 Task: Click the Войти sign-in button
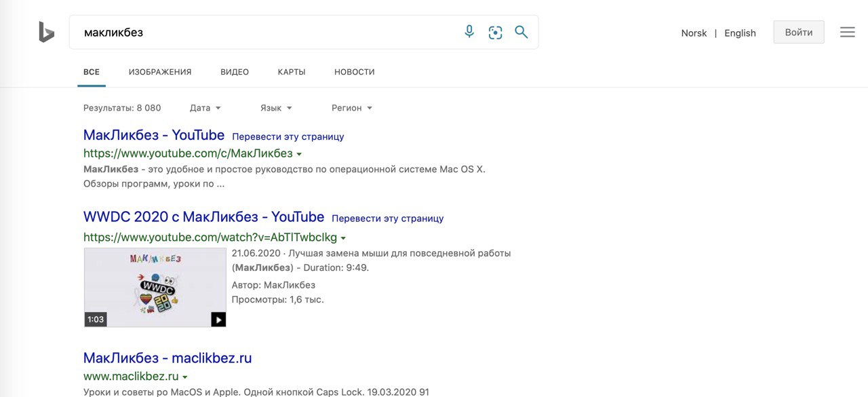799,32
